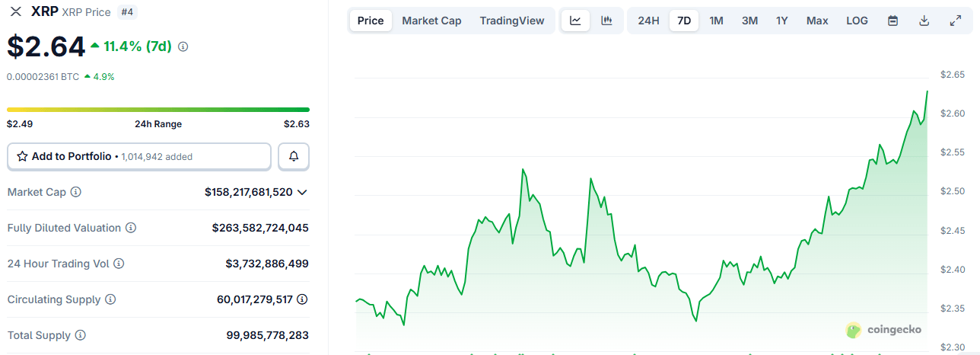Switch to the candlestick chart view

[606, 21]
